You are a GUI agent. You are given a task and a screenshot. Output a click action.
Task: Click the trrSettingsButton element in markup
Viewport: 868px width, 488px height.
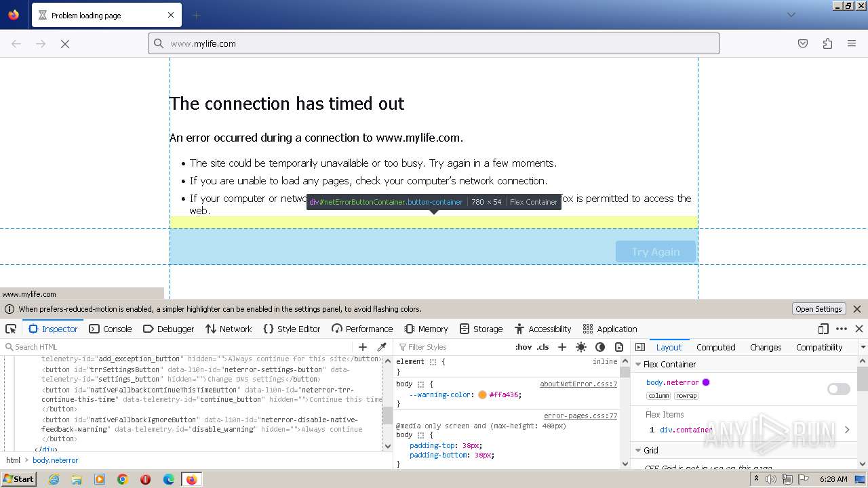point(196,374)
